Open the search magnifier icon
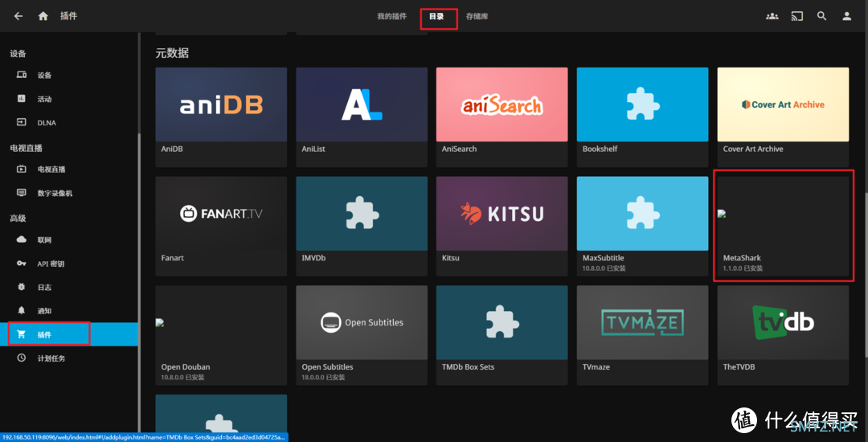868x442 pixels. pyautogui.click(x=821, y=16)
